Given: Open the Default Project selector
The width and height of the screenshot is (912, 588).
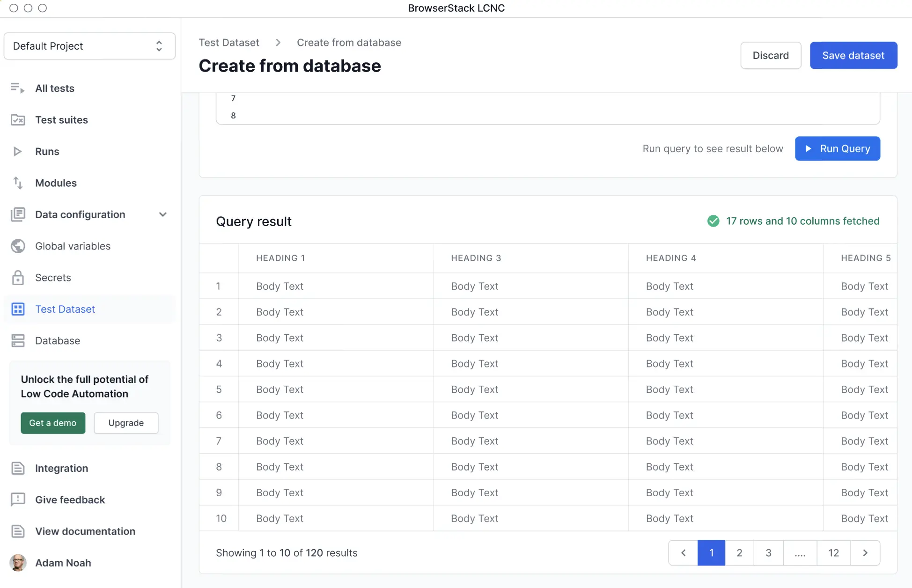Looking at the screenshot, I should pos(89,46).
